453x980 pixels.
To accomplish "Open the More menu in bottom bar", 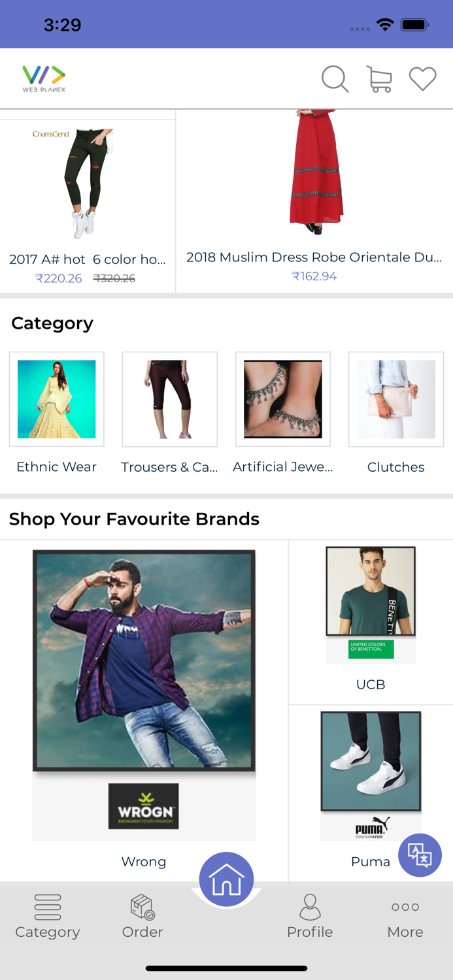I will pos(405,907).
